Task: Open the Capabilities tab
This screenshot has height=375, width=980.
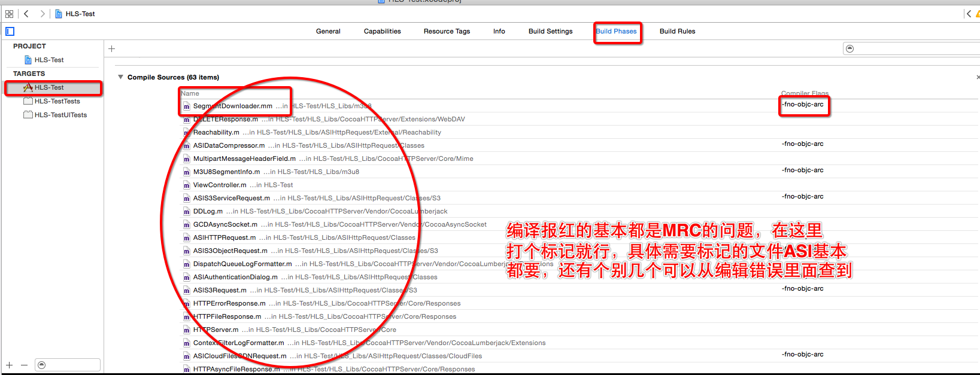Action: pos(382,31)
